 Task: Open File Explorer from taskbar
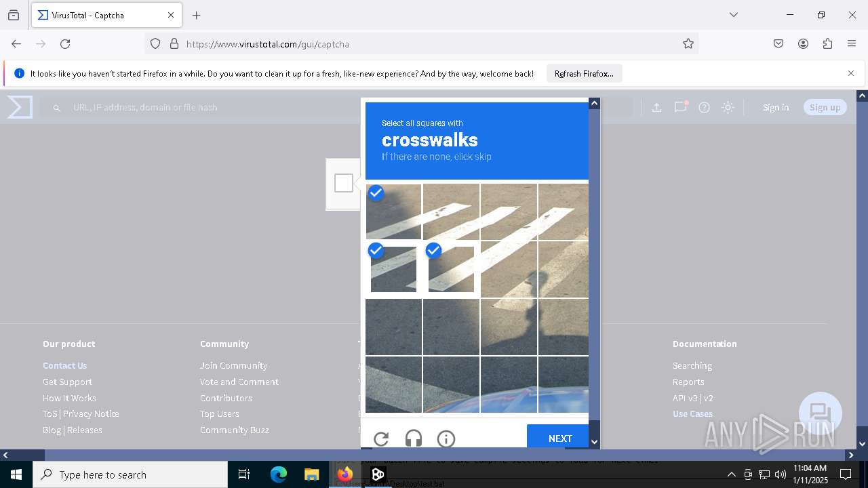(x=311, y=474)
